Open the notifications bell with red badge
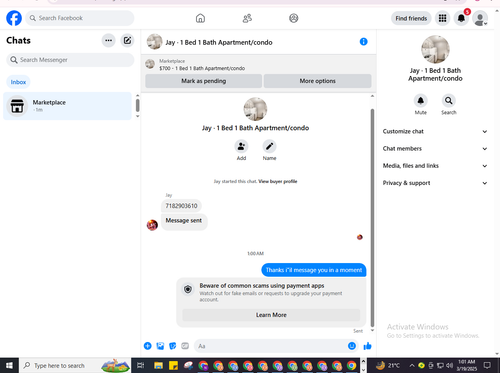 tap(461, 18)
